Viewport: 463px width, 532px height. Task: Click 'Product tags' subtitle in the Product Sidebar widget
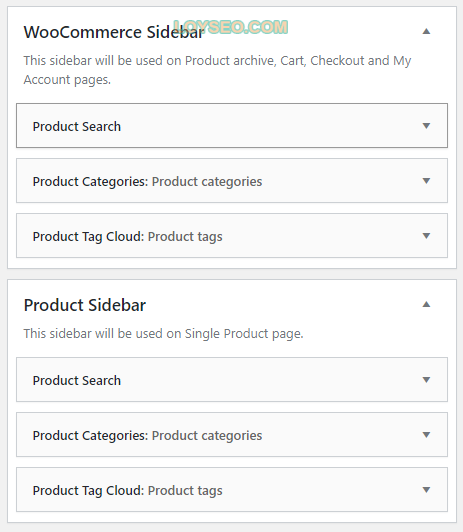[x=185, y=490]
